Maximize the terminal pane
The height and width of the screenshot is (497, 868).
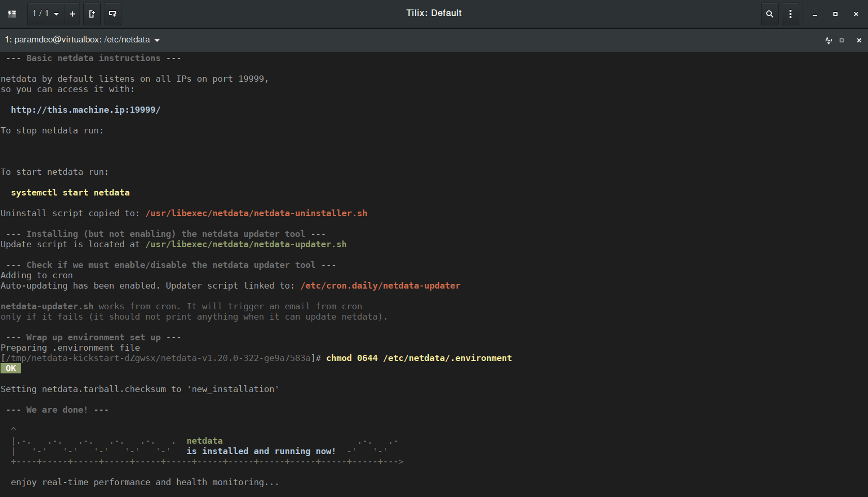[x=842, y=40]
